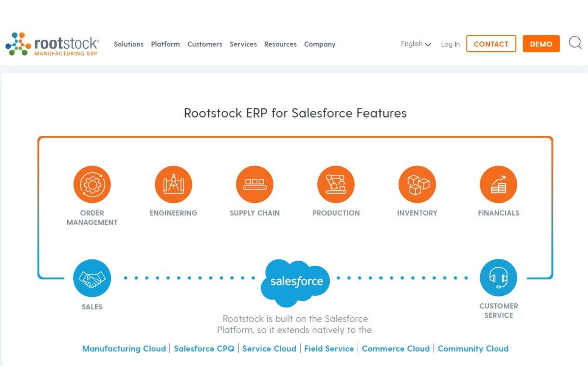Click the Salesforce cloud logo
This screenshot has width=588, height=392.
click(296, 283)
